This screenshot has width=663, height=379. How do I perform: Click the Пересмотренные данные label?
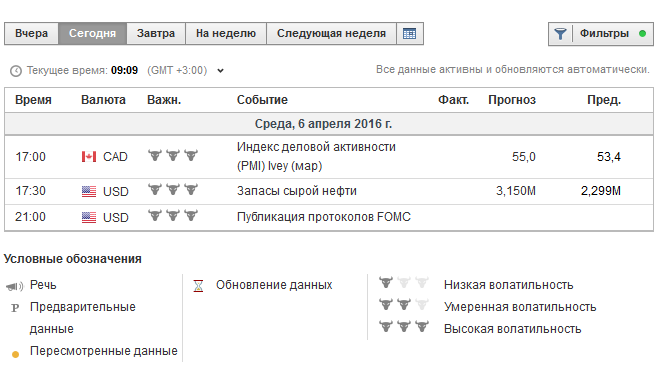[x=104, y=351]
